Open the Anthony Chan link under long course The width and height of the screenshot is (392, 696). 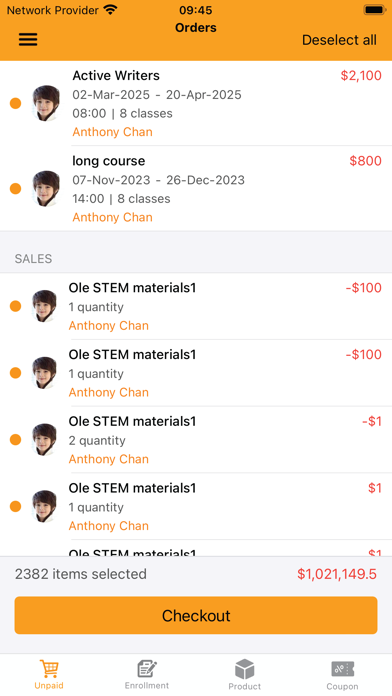point(112,217)
